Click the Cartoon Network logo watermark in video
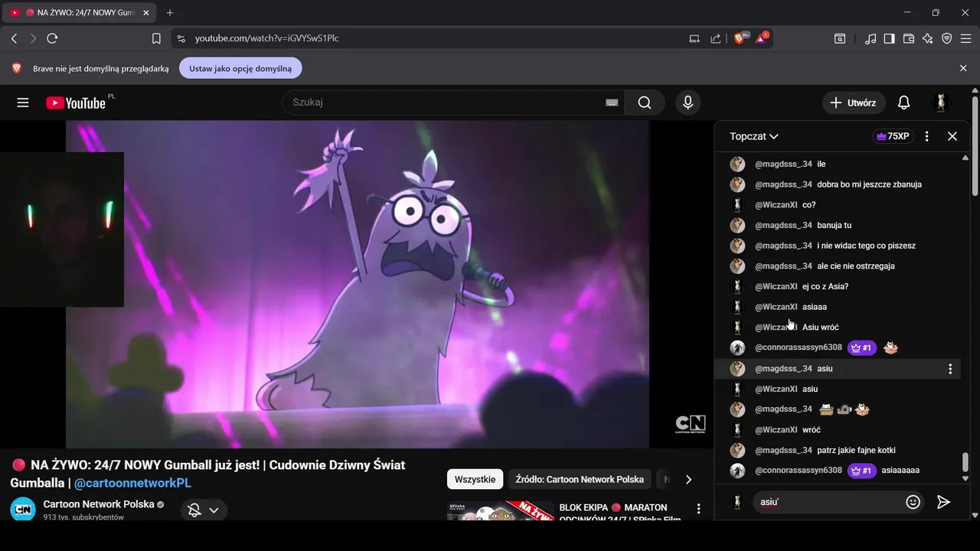980x551 pixels. pos(690,425)
